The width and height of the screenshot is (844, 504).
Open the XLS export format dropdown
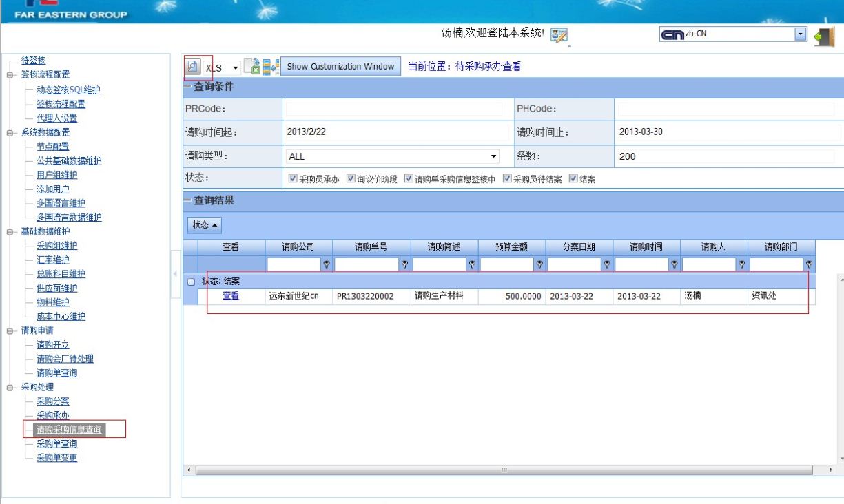pyautogui.click(x=235, y=67)
